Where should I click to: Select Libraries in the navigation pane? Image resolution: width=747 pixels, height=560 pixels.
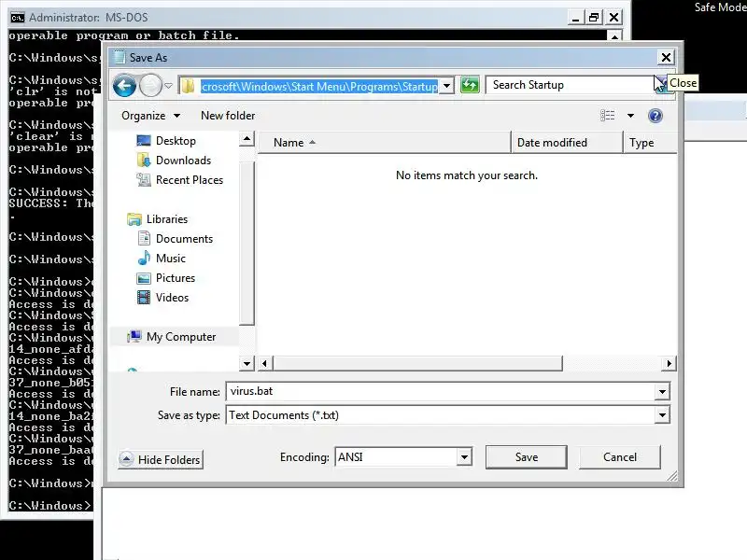pyautogui.click(x=167, y=219)
